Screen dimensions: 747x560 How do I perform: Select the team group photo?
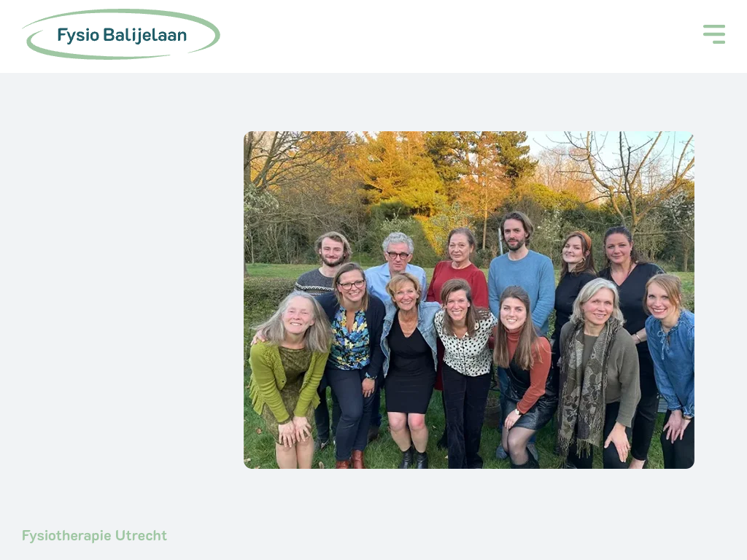coord(469,300)
